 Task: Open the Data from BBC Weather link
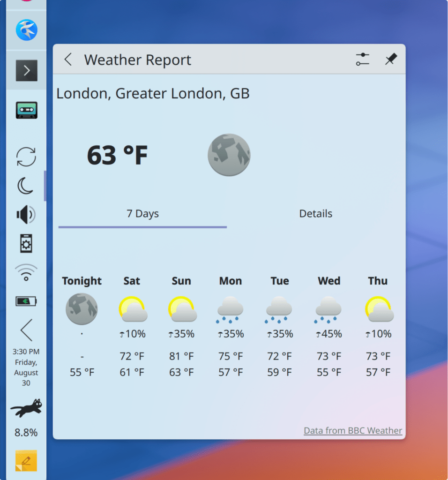[352, 430]
